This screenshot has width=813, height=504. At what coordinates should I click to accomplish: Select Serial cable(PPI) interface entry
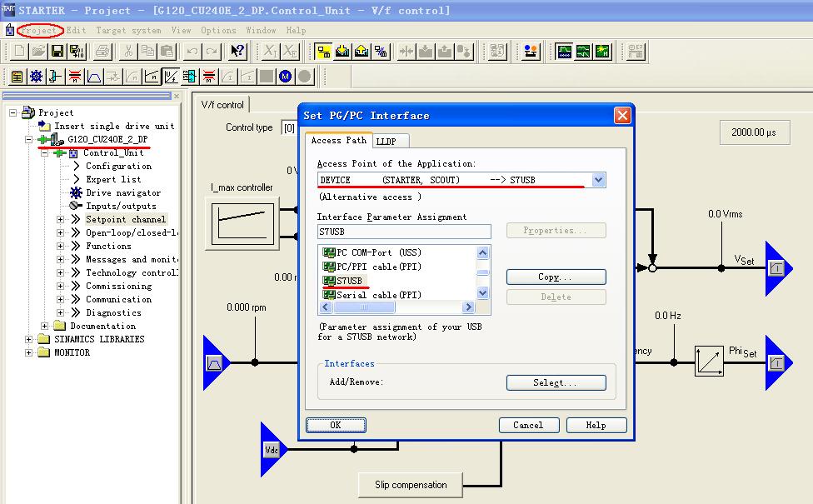[x=372, y=295]
